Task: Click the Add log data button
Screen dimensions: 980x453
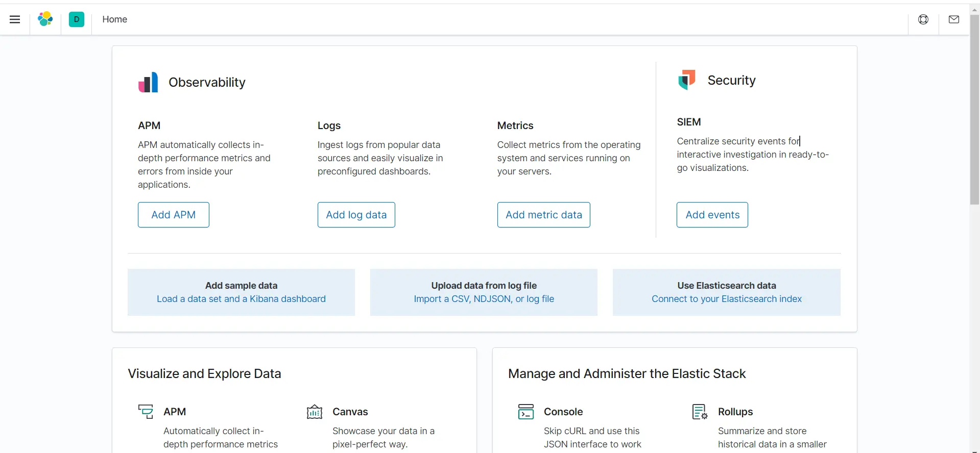Action: [356, 215]
